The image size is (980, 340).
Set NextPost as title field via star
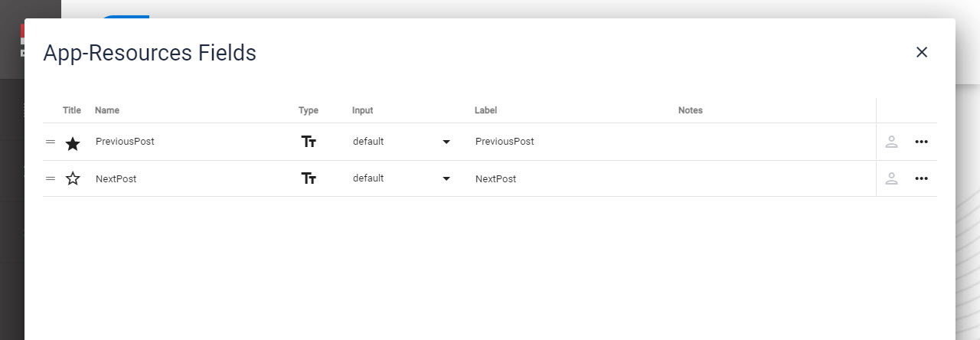pyautogui.click(x=73, y=178)
